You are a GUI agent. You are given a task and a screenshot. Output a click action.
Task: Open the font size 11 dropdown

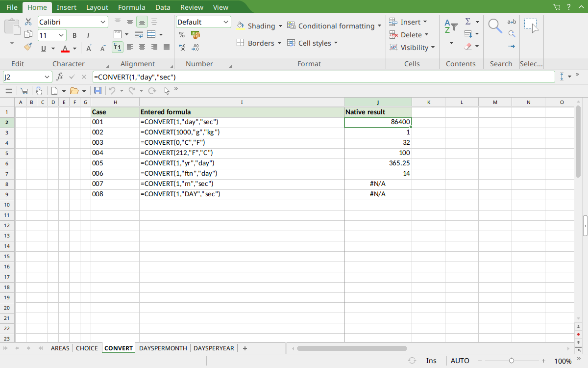pos(61,35)
